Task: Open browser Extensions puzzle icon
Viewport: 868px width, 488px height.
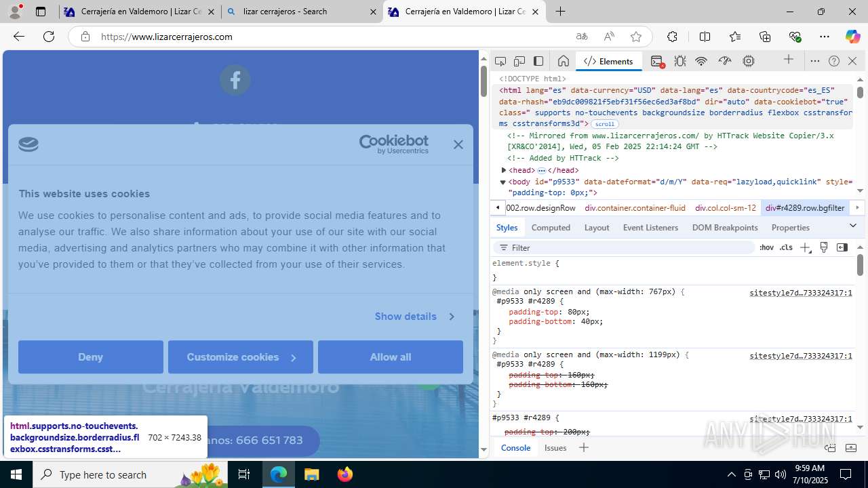Action: tap(672, 37)
